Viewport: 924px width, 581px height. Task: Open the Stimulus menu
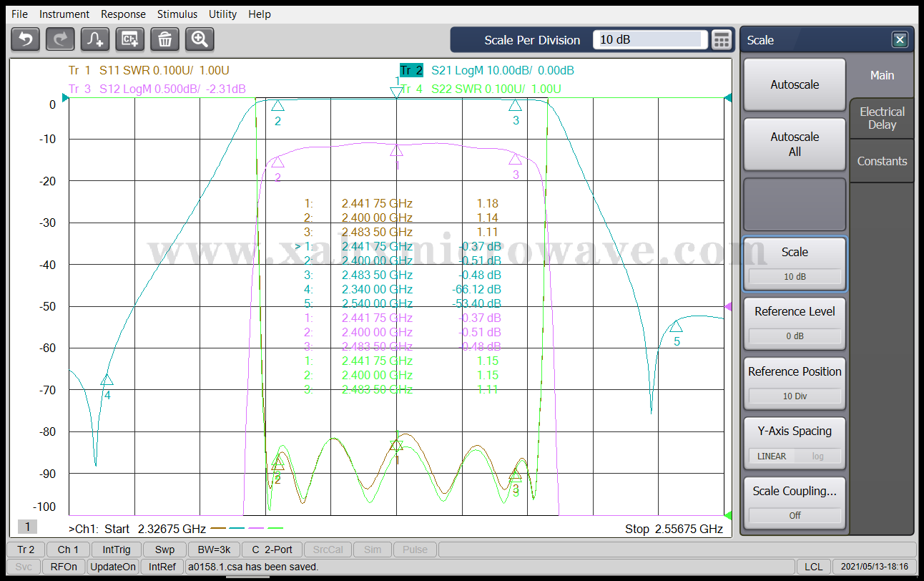[x=177, y=14]
